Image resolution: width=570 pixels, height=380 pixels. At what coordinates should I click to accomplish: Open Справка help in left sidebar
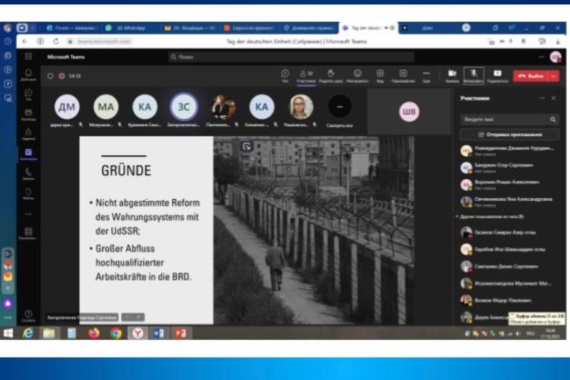28,316
